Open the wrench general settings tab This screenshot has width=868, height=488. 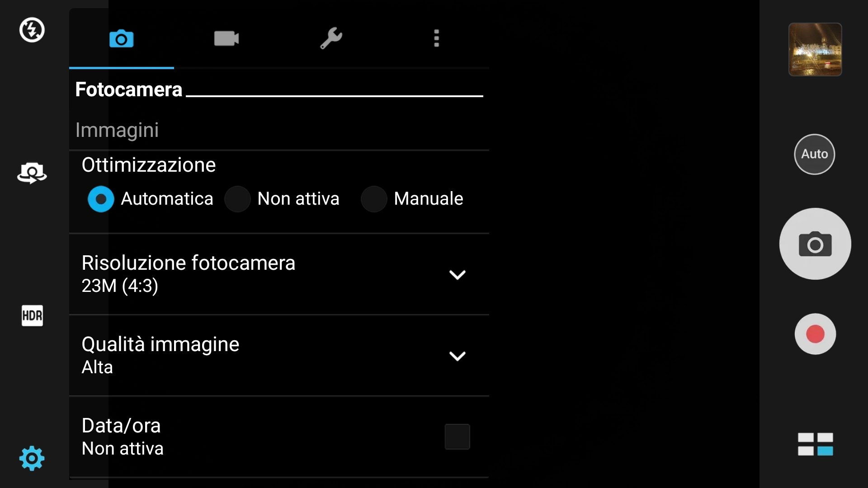(331, 38)
